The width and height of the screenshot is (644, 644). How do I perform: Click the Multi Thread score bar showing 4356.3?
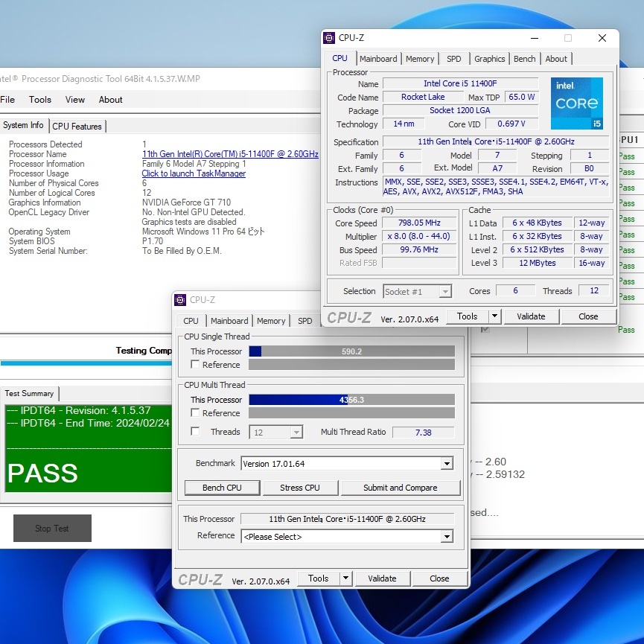coord(350,399)
